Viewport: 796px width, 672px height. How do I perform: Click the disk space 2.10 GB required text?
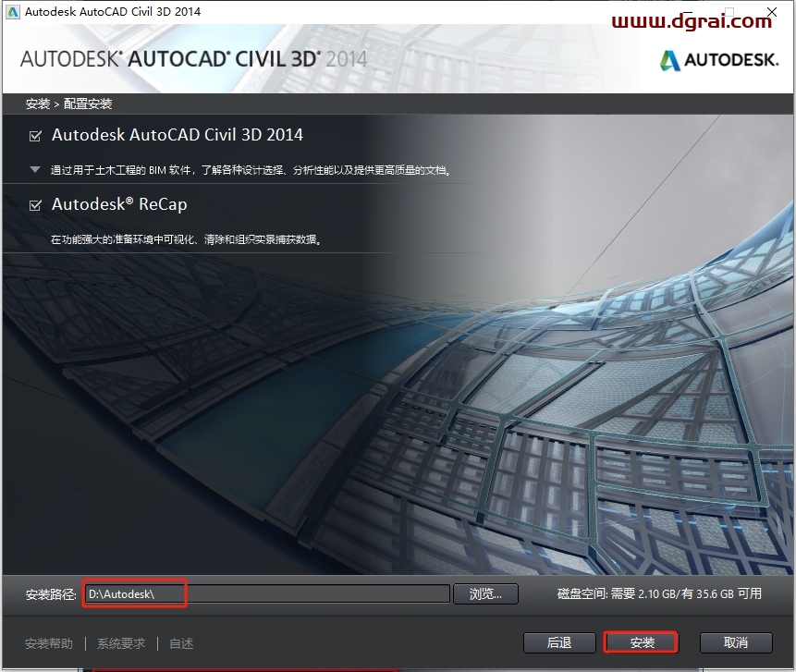(x=659, y=593)
